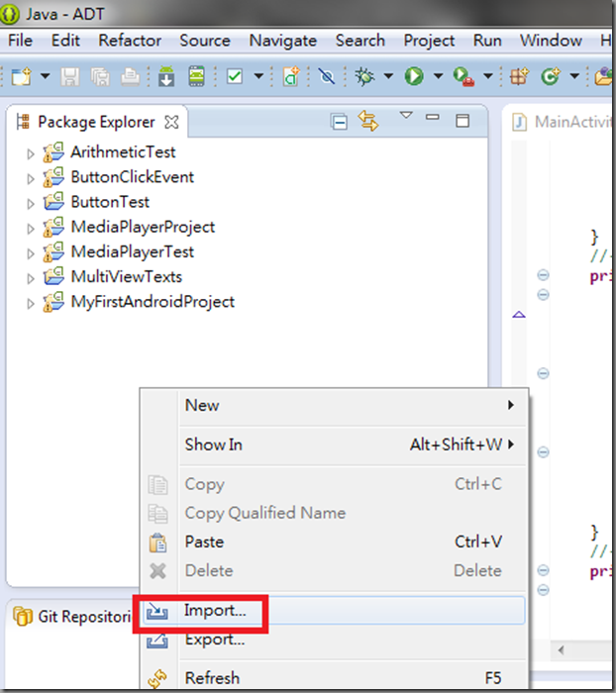Expand the ArithmeticTest project
616x693 pixels.
[30, 153]
